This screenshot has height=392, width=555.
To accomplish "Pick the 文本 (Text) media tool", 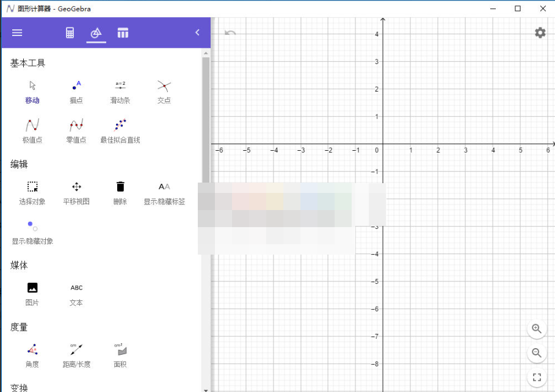I will click(x=76, y=293).
